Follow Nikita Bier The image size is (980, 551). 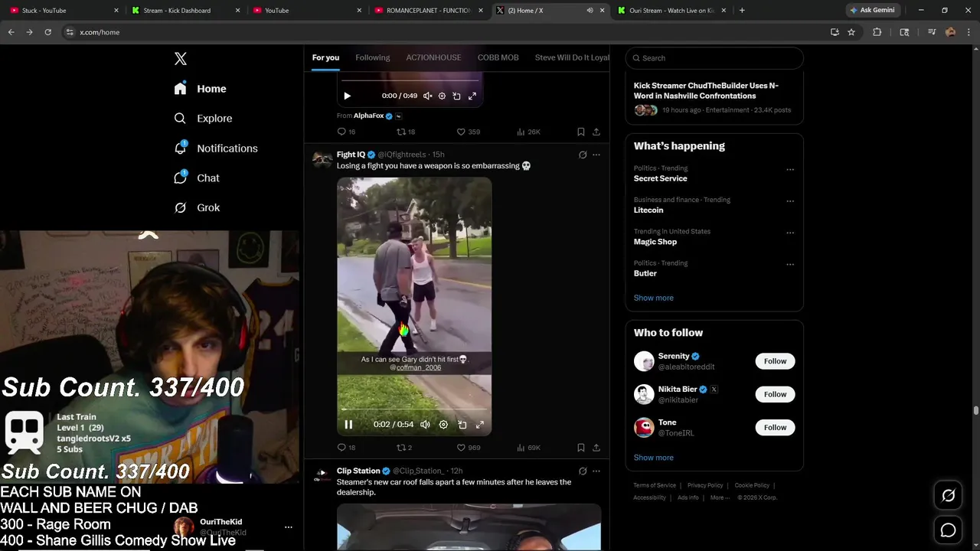pos(775,394)
